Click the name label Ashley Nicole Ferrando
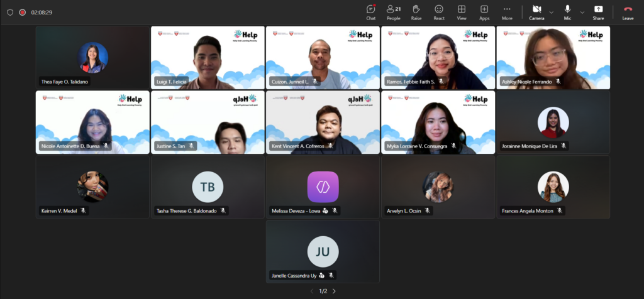This screenshot has width=644, height=299. pos(526,82)
